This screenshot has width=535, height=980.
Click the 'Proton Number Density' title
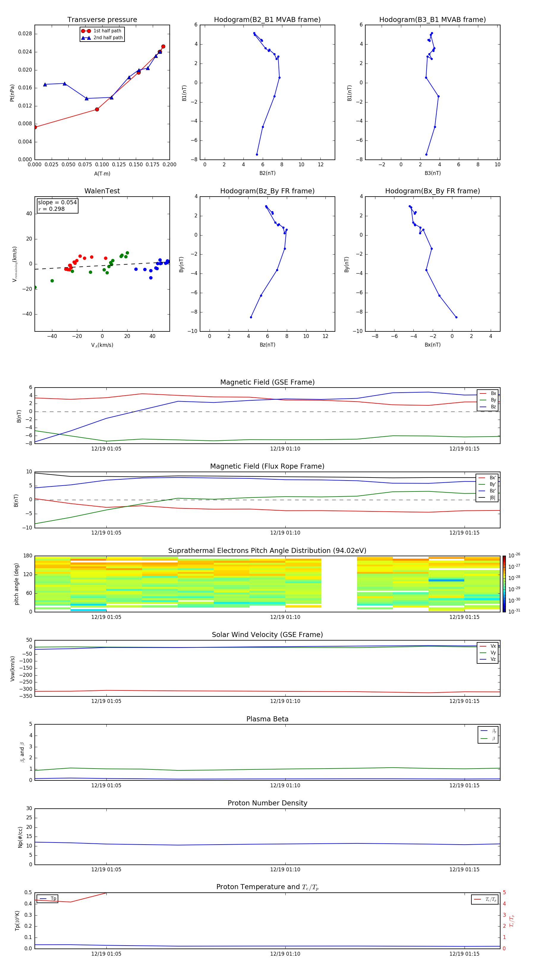[267, 803]
